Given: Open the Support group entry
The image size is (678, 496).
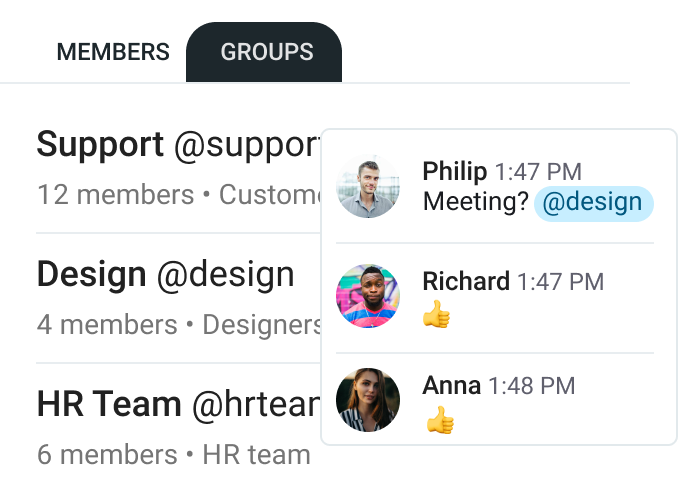Looking at the screenshot, I should [x=99, y=145].
